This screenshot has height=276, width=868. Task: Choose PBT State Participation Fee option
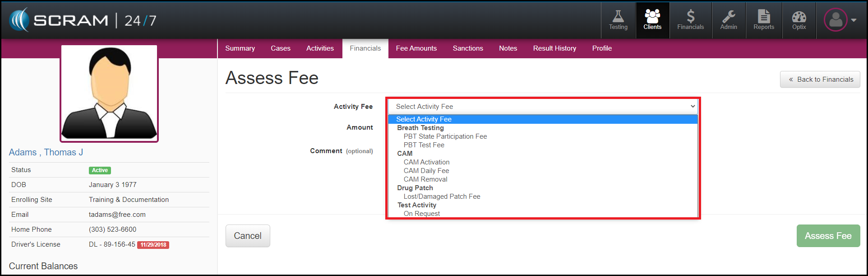[x=445, y=136]
